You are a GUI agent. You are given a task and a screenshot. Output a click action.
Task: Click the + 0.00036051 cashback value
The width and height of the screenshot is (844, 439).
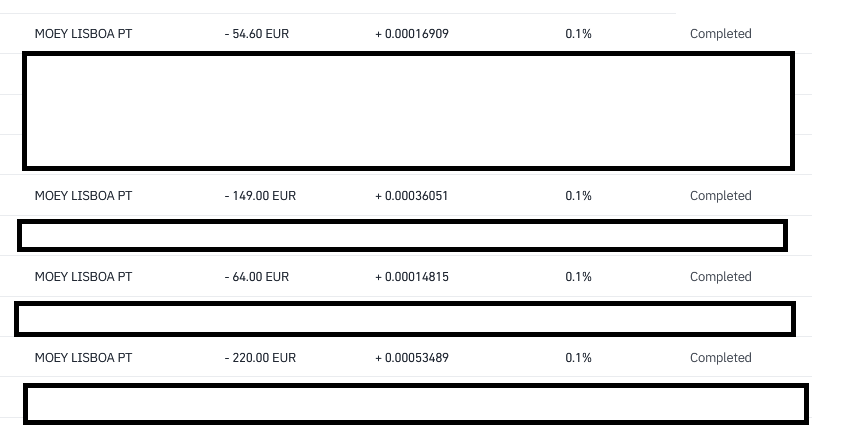click(x=412, y=196)
